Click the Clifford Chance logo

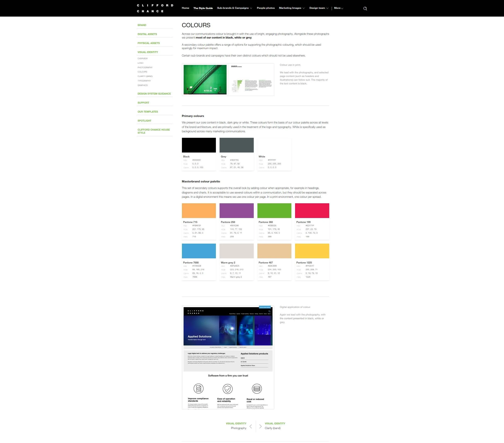pyautogui.click(x=155, y=8)
